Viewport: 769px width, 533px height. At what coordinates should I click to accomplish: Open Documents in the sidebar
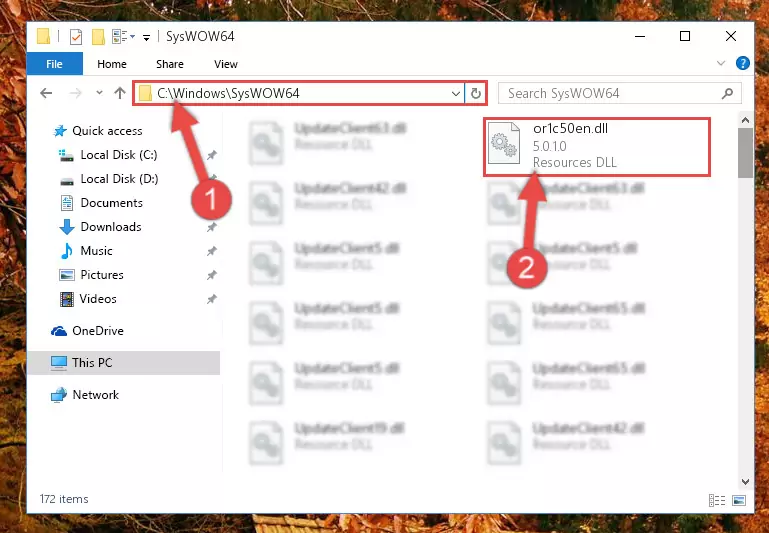(111, 203)
